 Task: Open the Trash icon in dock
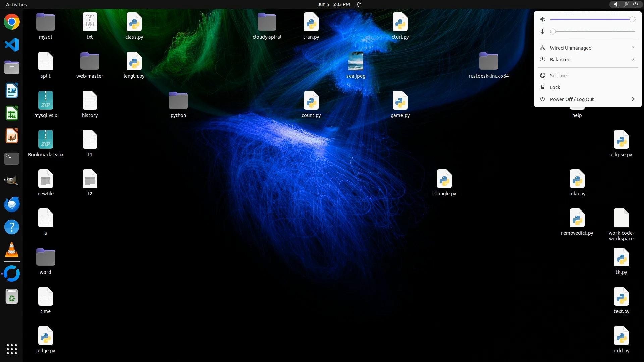(12, 297)
